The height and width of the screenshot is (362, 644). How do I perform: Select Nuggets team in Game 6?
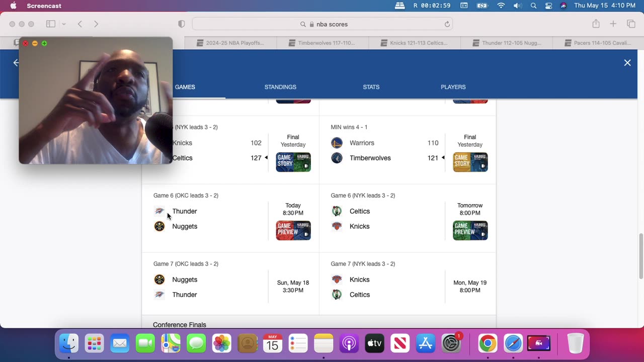tap(185, 226)
